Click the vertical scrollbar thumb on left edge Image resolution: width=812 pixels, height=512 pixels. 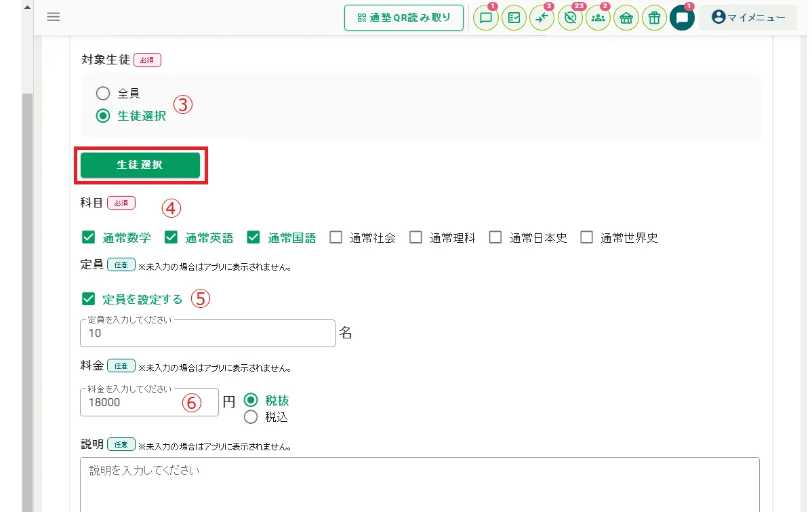tap(27, 302)
